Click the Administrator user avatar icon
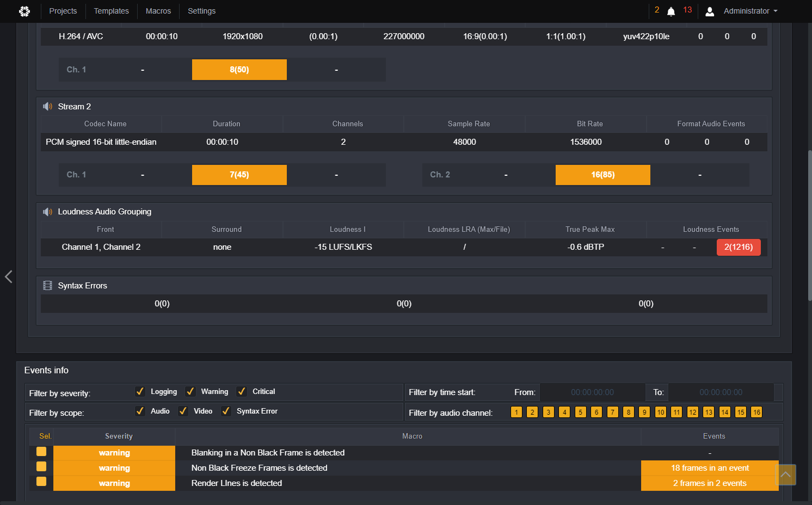 (710, 11)
